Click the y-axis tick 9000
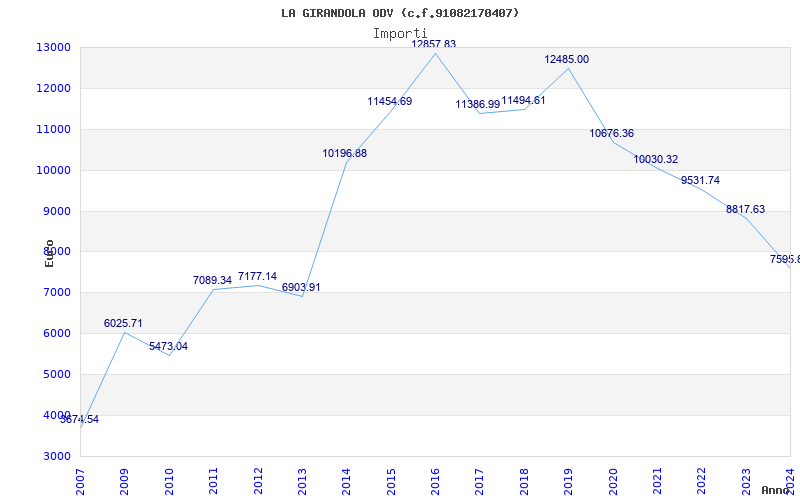 [56, 211]
